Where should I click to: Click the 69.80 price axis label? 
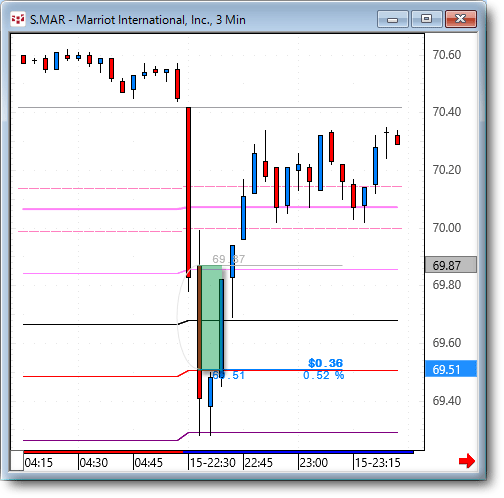point(447,285)
